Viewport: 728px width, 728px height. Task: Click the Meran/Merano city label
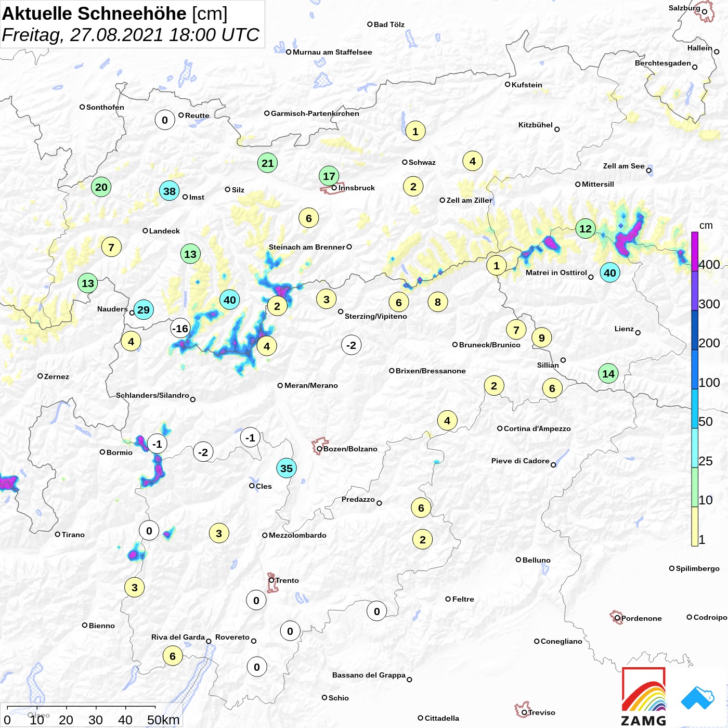311,385
